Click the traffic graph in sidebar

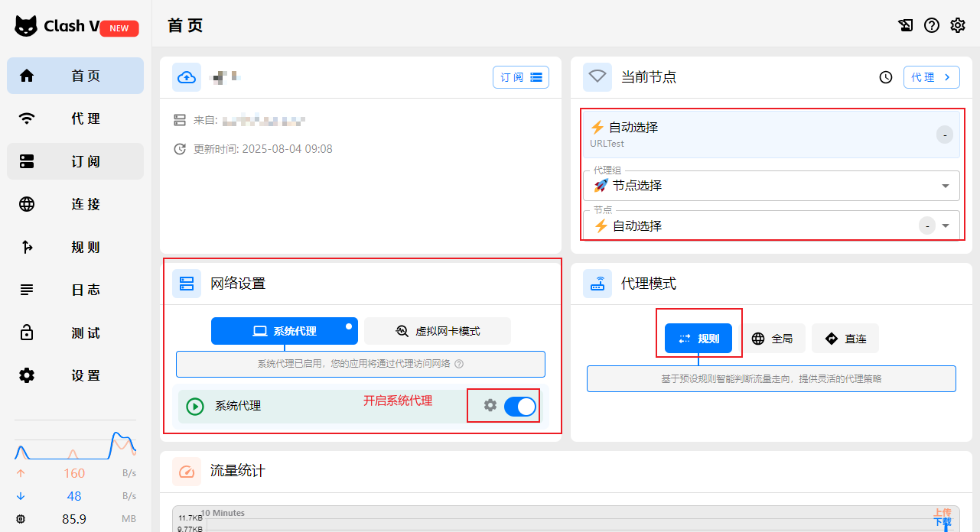click(75, 446)
